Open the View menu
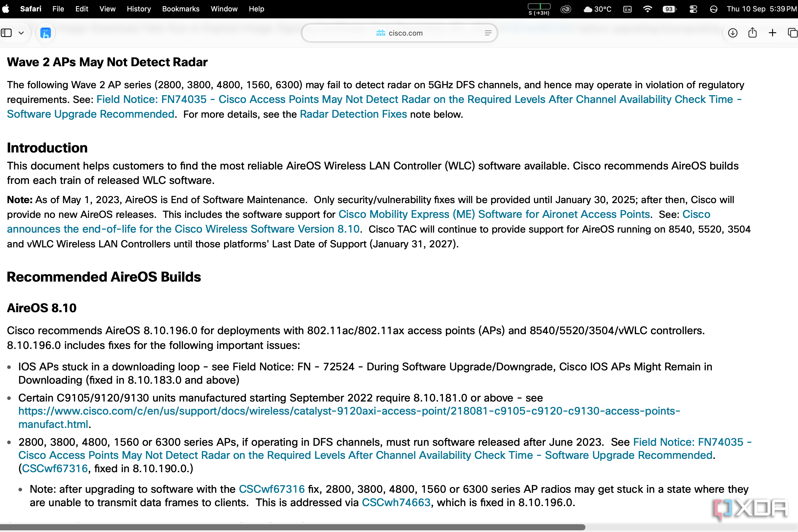The height and width of the screenshot is (532, 798). 108,9
